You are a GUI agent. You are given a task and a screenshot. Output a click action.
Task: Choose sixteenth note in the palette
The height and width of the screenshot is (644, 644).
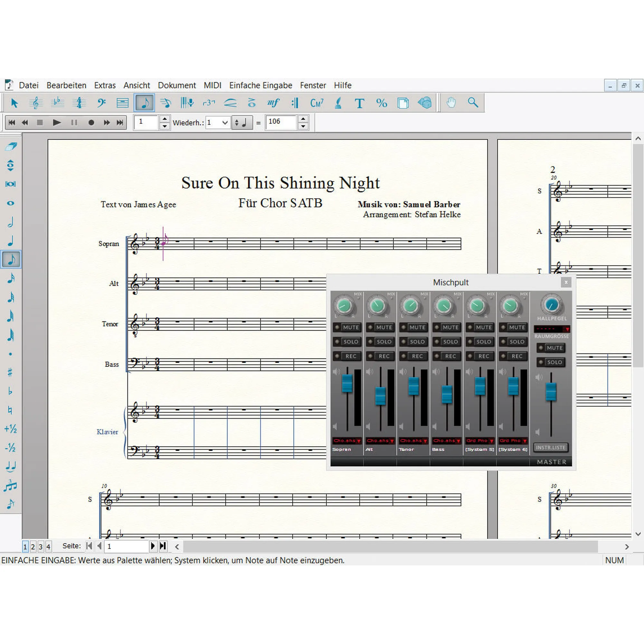[x=11, y=278]
